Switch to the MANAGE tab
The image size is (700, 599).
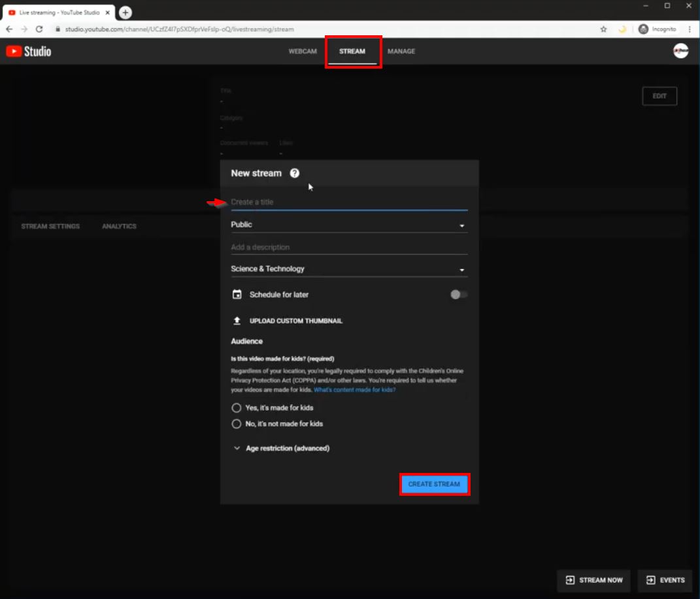(401, 52)
